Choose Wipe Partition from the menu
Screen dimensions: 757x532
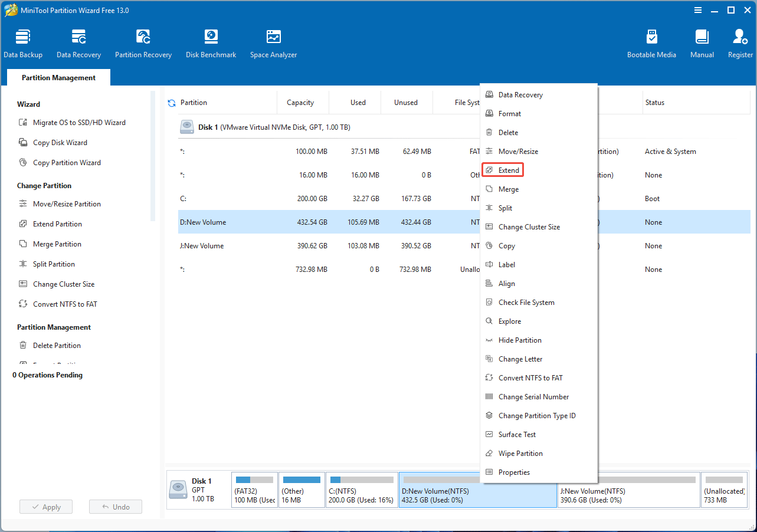pyautogui.click(x=519, y=453)
